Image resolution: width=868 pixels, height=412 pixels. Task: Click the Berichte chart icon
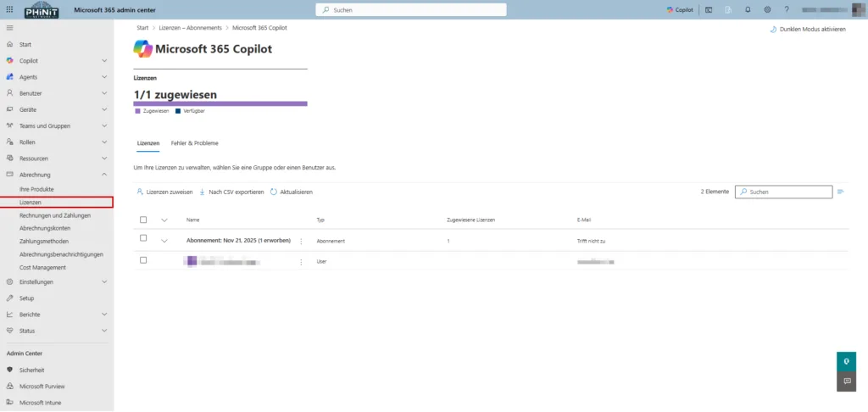[x=9, y=315]
